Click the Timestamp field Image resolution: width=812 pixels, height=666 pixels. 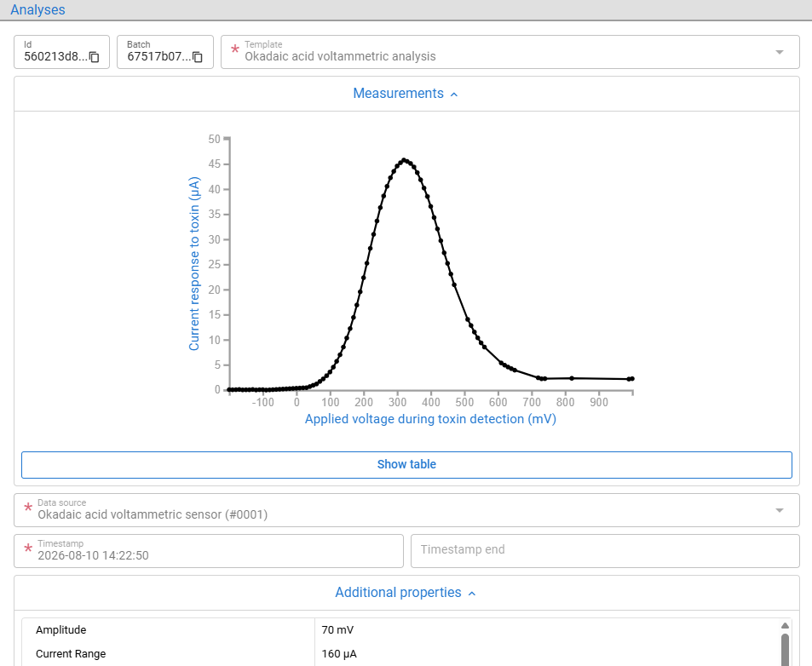point(209,551)
